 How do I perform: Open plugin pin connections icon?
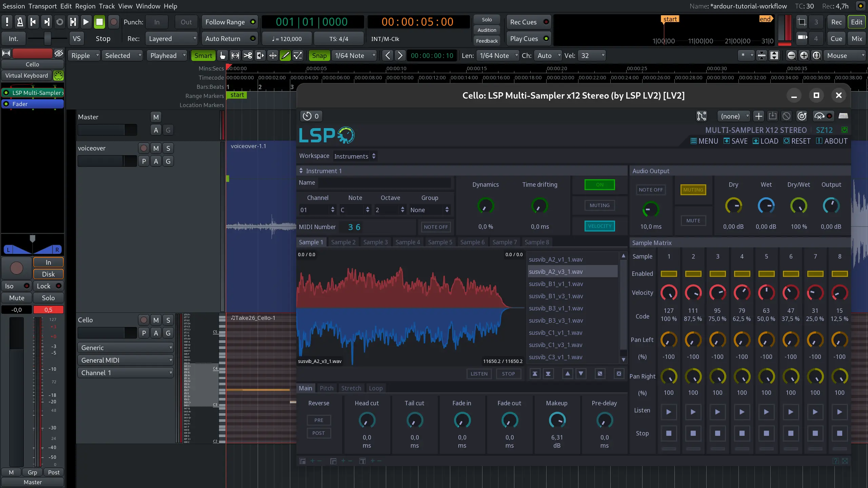click(702, 116)
